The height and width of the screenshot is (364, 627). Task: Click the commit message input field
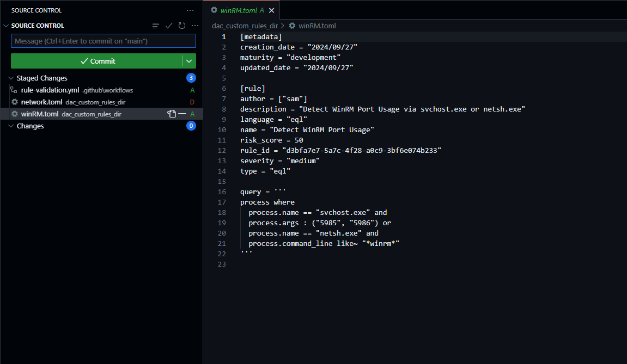[103, 41]
